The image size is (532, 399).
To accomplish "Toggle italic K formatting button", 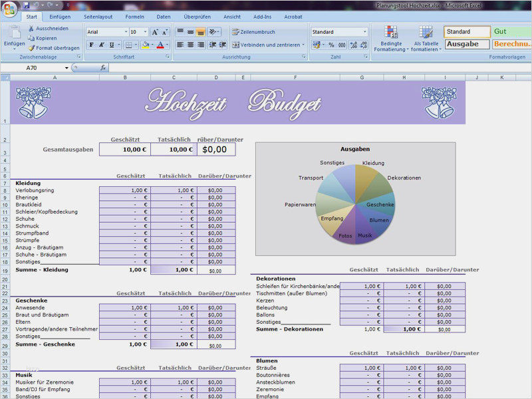I will coord(102,45).
